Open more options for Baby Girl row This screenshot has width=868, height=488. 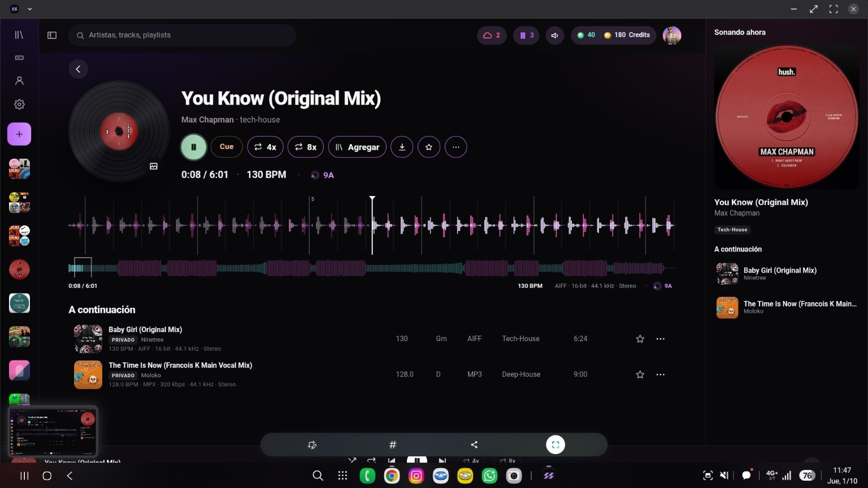661,339
